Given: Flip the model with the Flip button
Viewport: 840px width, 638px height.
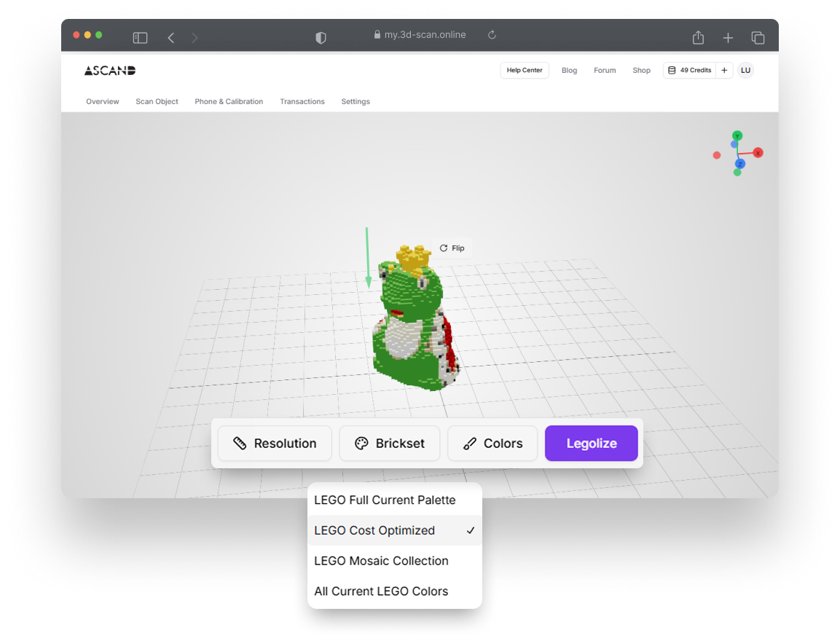Looking at the screenshot, I should pos(452,248).
